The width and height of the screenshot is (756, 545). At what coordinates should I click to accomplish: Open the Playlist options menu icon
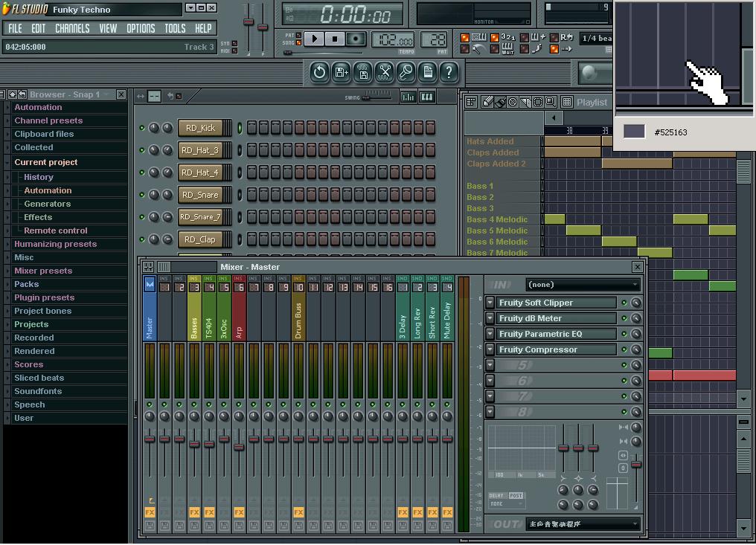[x=471, y=102]
